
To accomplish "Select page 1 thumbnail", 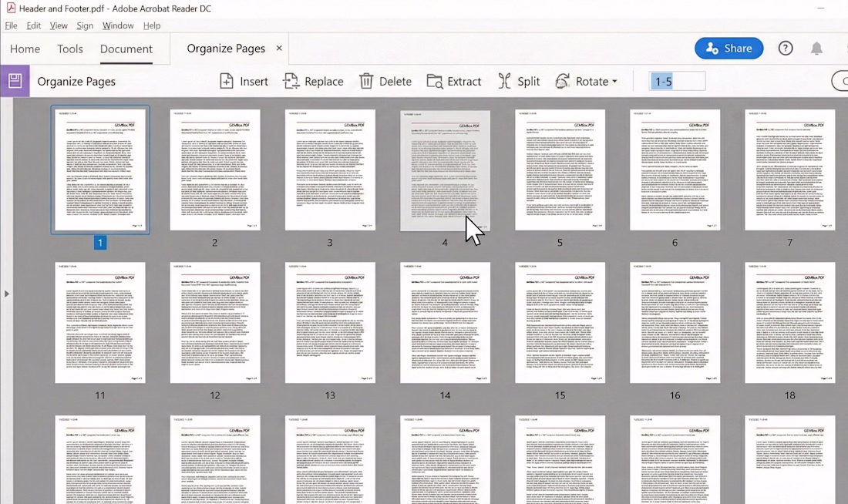I will [100, 170].
